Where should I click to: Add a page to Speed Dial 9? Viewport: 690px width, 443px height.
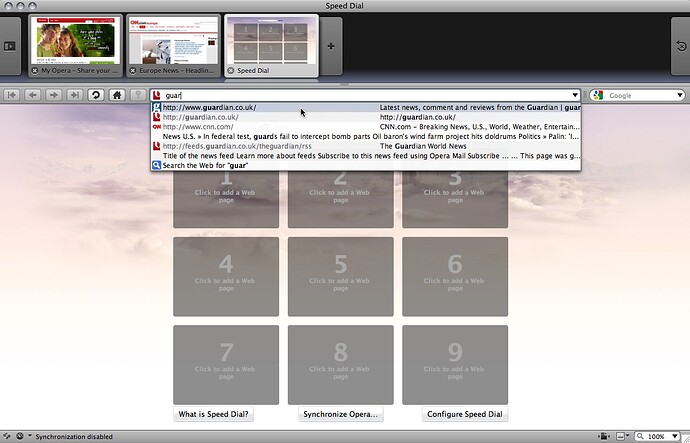(x=455, y=365)
